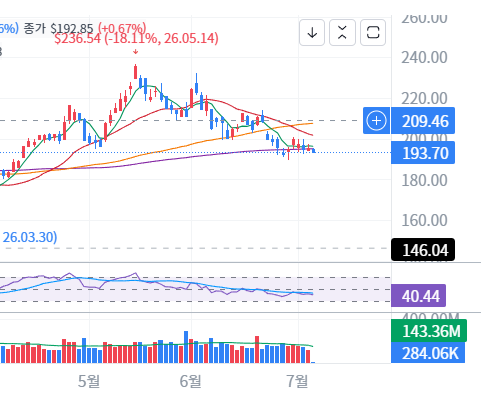Click the 5월 time axis label
This screenshot has width=481, height=397.
pyautogui.click(x=89, y=381)
